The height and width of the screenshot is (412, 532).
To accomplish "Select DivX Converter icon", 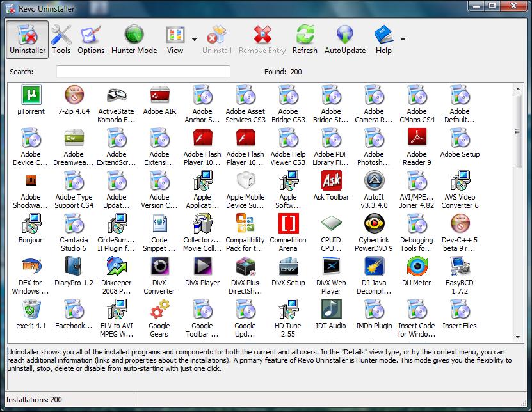I will [159, 267].
